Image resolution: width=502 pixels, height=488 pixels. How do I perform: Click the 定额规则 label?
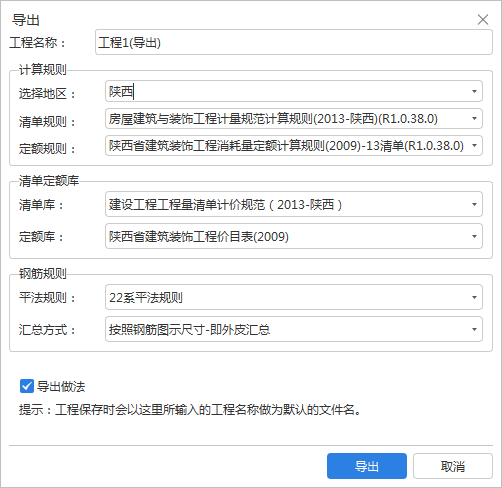(47, 148)
